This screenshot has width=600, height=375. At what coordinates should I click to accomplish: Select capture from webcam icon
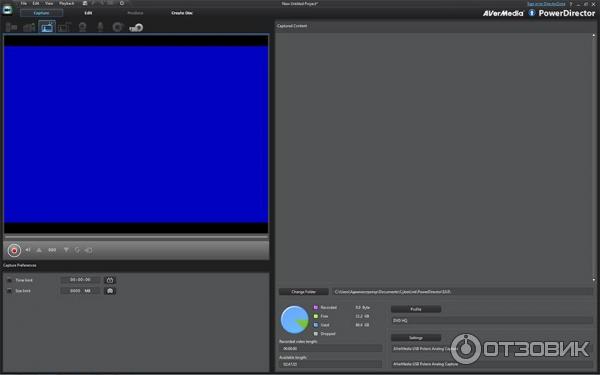[x=82, y=27]
